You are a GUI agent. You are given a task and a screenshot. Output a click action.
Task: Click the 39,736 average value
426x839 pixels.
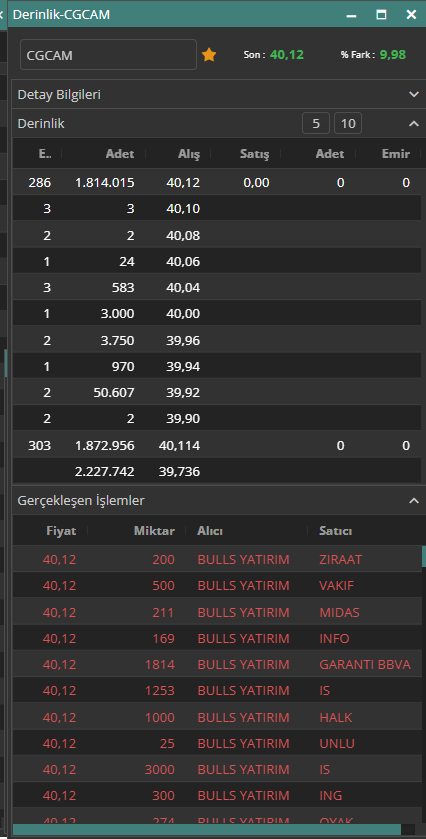click(179, 471)
